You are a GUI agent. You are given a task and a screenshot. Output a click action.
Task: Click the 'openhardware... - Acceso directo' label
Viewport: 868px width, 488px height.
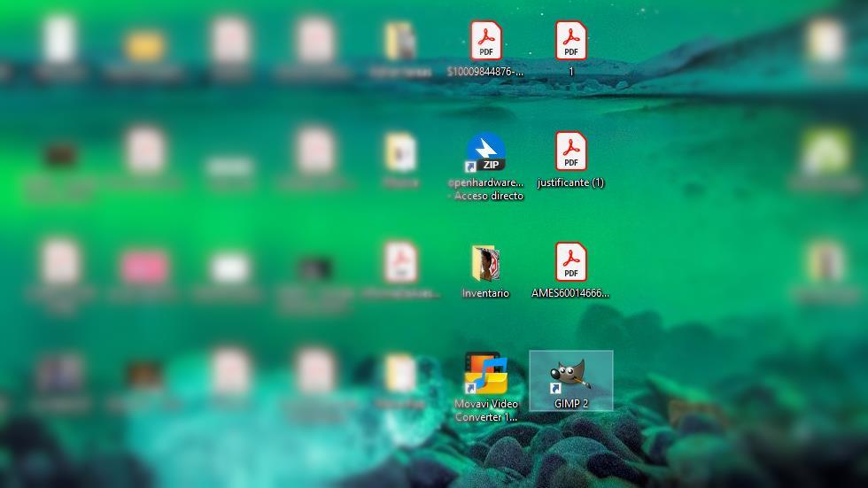(486, 190)
